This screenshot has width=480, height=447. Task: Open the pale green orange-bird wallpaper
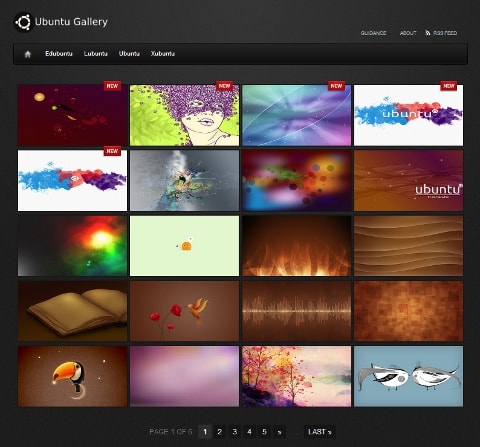click(184, 246)
